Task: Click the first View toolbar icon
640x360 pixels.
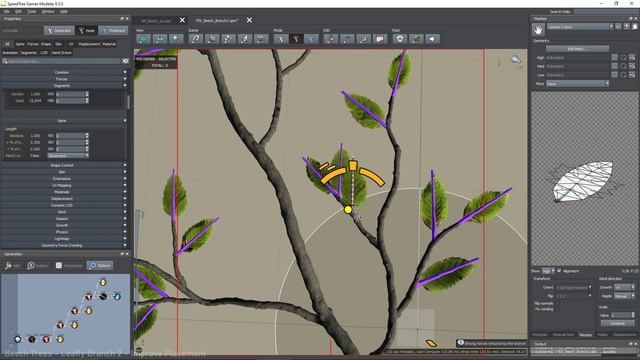Action: pos(143,39)
